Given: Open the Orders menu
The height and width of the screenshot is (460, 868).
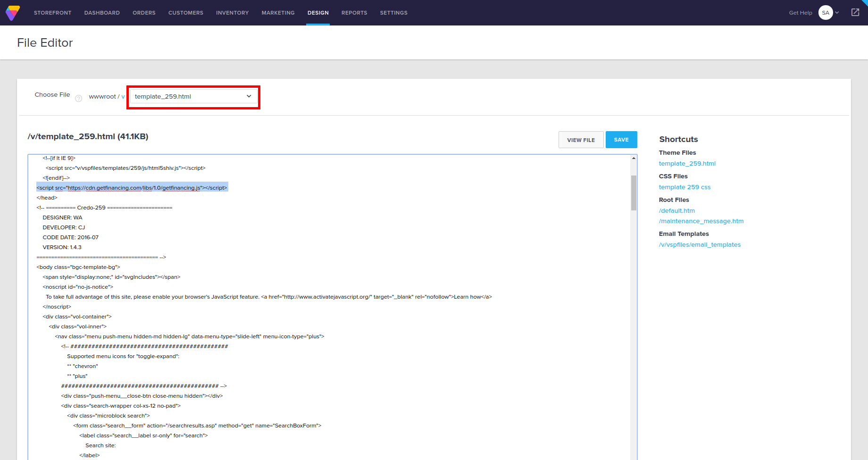Looking at the screenshot, I should point(144,13).
